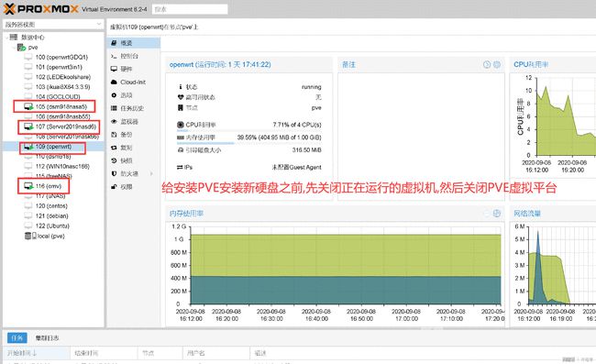
Task: Click the Proxmox logo
Action: pos(41,9)
